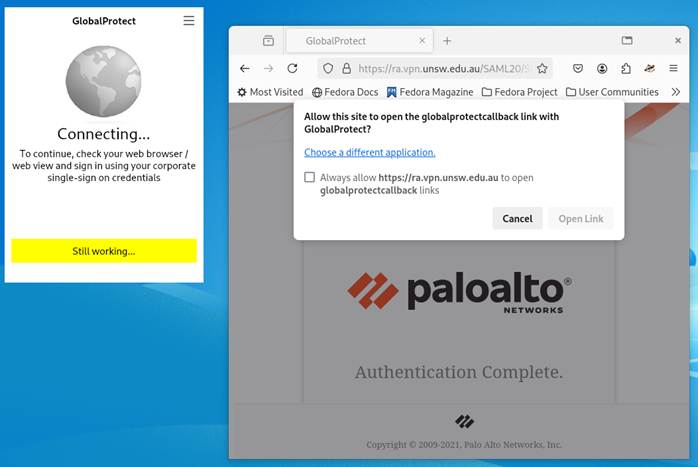
Task: Bookmark this page with star icon
Action: [542, 69]
